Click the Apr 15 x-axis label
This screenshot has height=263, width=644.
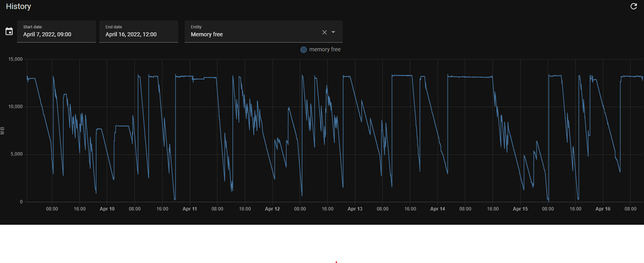click(520, 209)
